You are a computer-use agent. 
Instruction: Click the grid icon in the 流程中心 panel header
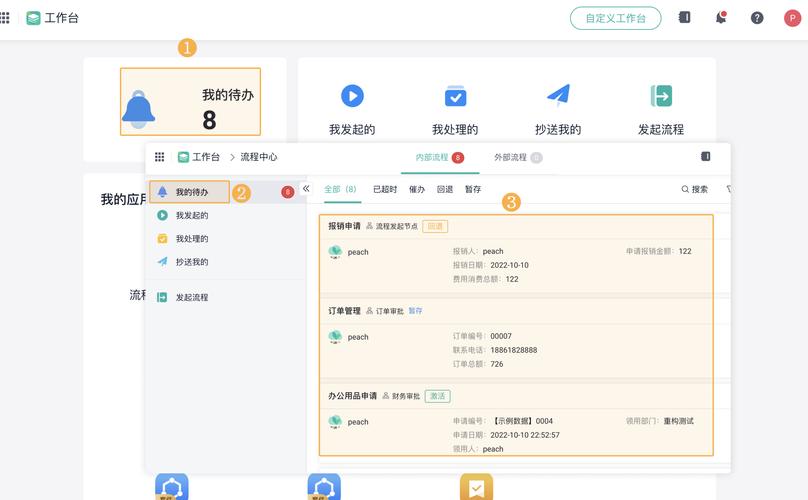pos(160,157)
